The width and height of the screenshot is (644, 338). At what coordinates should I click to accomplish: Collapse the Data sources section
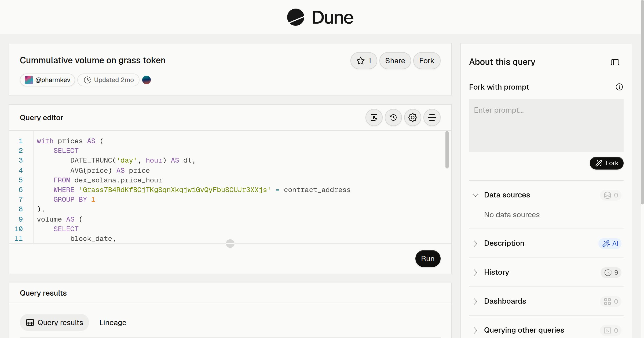pos(475,195)
